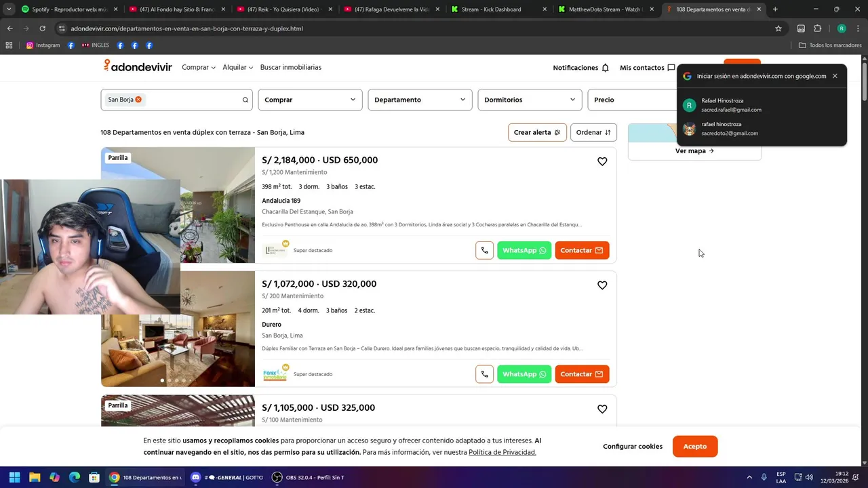Open Mis contactos
This screenshot has height=488, width=868.
coord(647,68)
